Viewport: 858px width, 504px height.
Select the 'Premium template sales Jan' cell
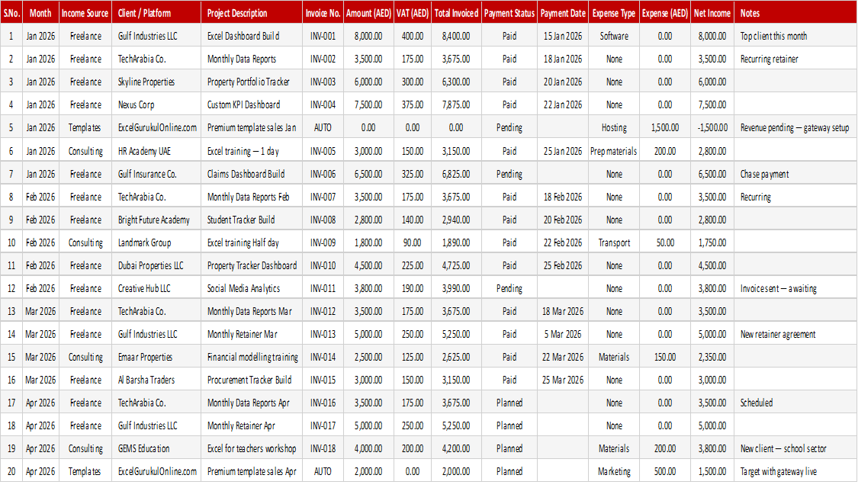pyautogui.click(x=251, y=127)
